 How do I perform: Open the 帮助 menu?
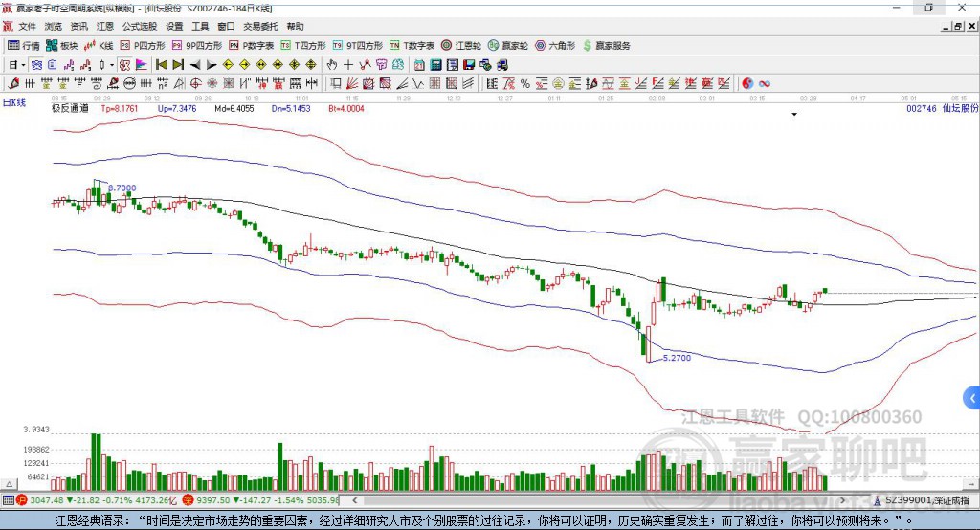(295, 26)
